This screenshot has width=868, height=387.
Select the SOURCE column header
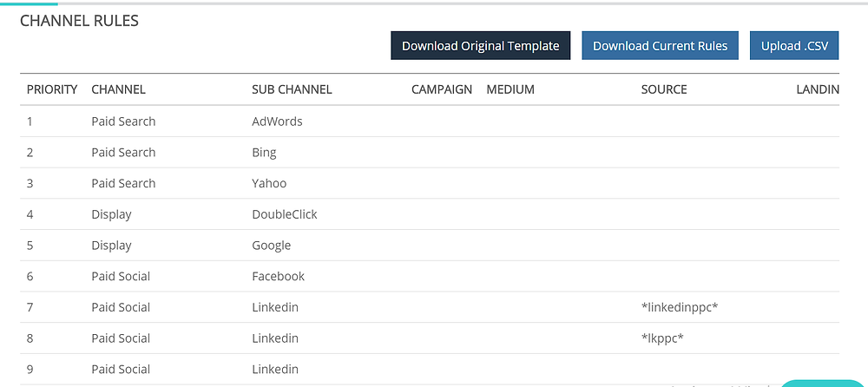point(664,89)
